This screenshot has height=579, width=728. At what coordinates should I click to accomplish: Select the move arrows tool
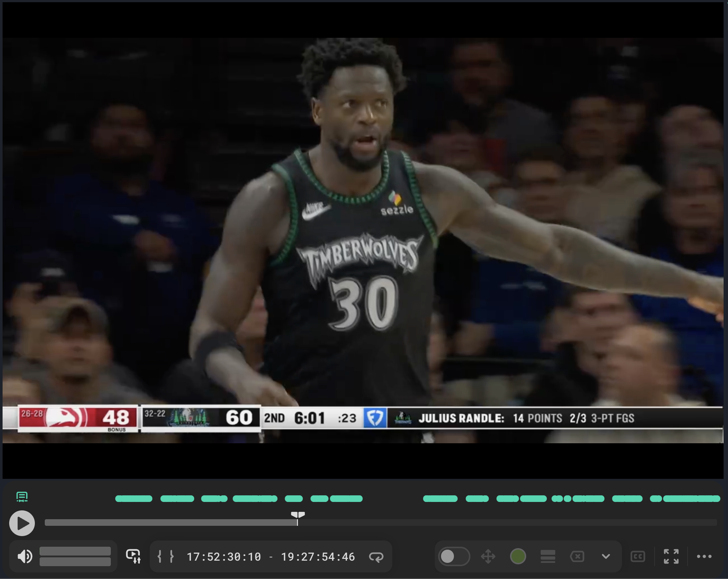point(488,556)
